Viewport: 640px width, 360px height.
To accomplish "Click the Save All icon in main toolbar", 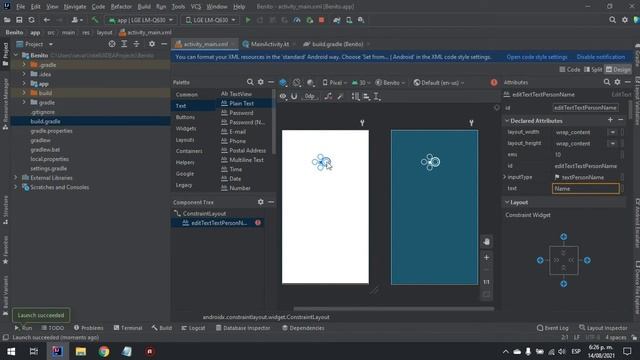I will point(19,20).
